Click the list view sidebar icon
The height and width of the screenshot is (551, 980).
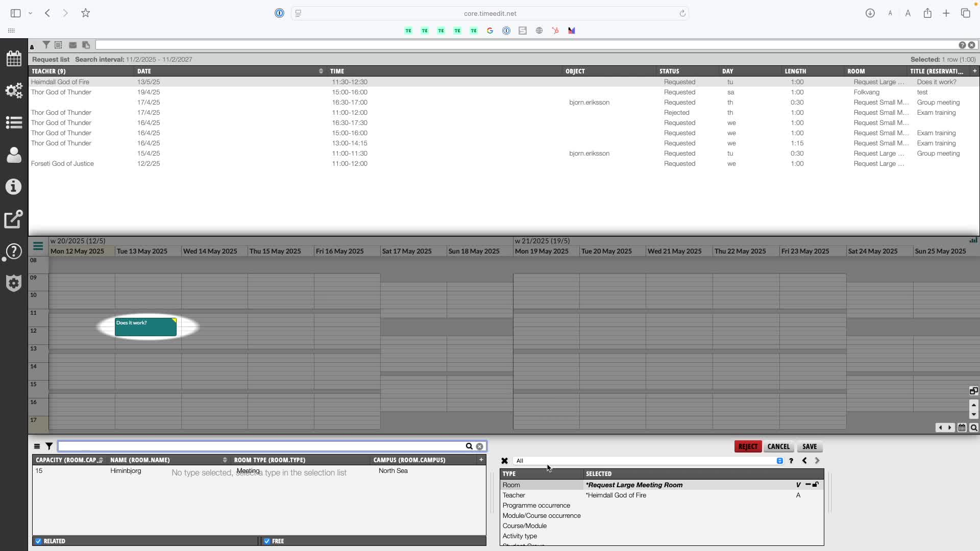pyautogui.click(x=14, y=122)
